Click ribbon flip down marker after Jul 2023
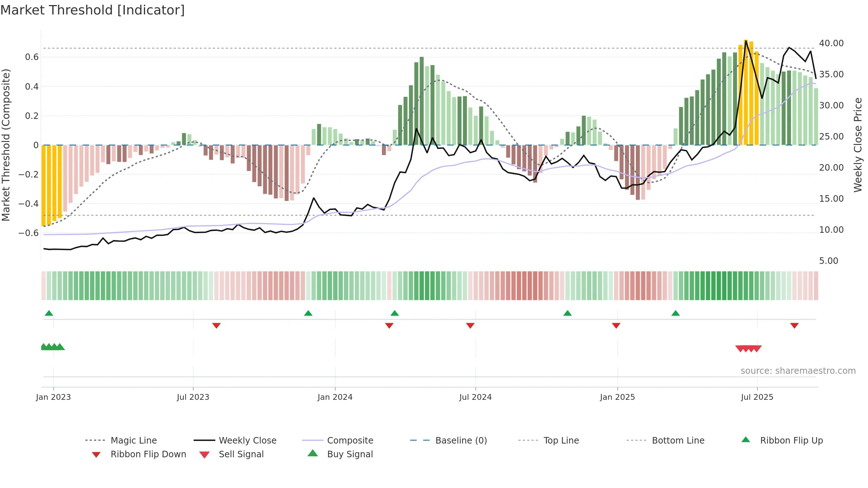 216,326
